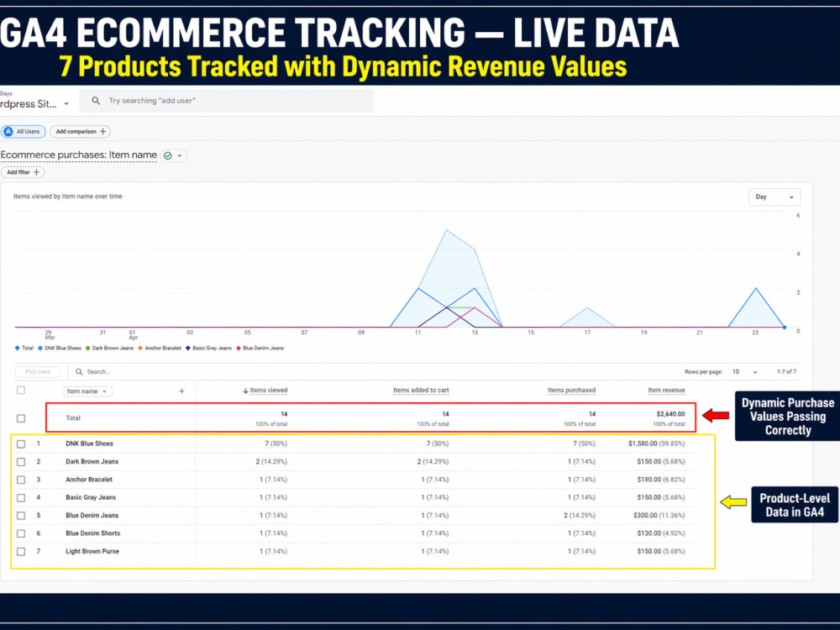The height and width of the screenshot is (630, 840).
Task: Check the Basic Gray Jeans row checkbox
Action: coord(21,497)
